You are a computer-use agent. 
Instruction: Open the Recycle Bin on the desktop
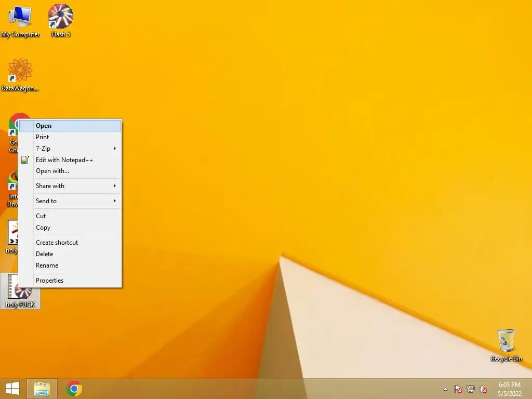point(506,345)
